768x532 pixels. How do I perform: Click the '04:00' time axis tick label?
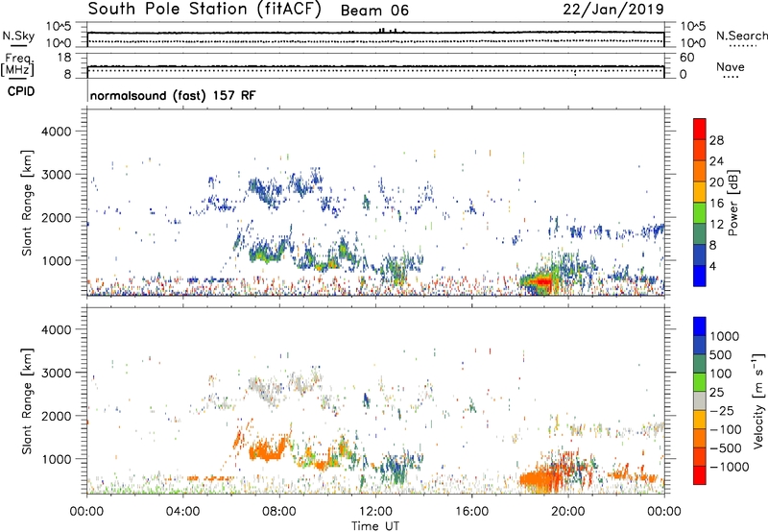(x=182, y=512)
